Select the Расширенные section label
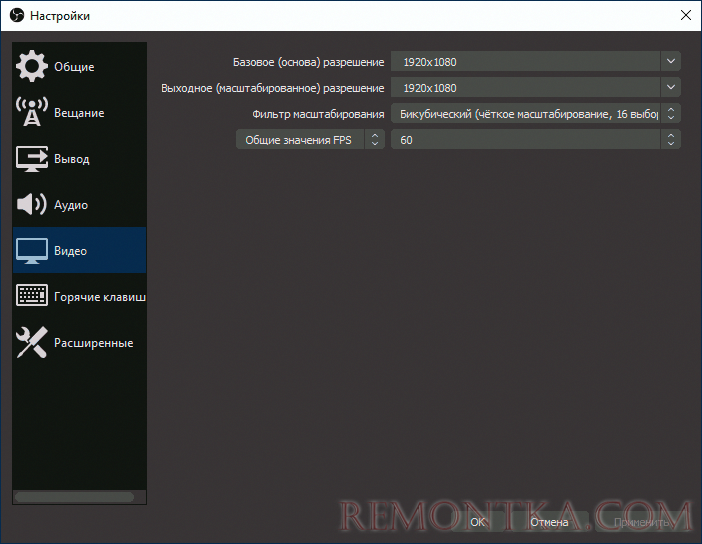Screen dimensions: 702x544 (x=94, y=343)
